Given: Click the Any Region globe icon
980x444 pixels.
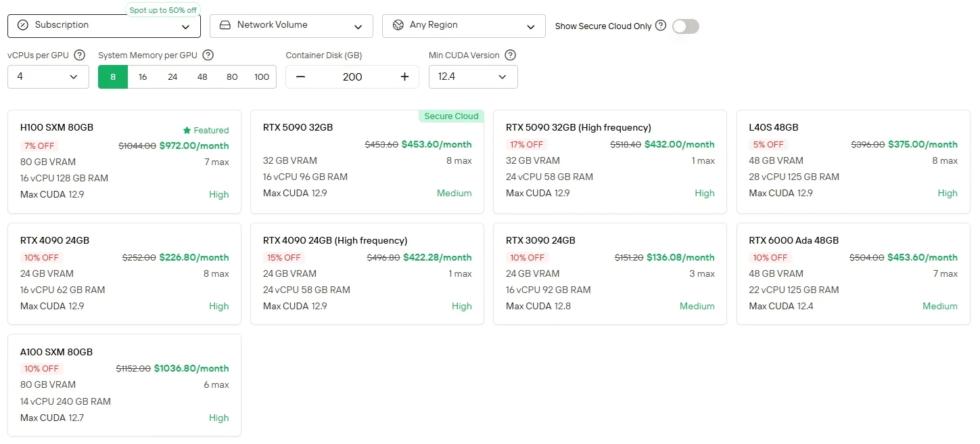Looking at the screenshot, I should 398,25.
